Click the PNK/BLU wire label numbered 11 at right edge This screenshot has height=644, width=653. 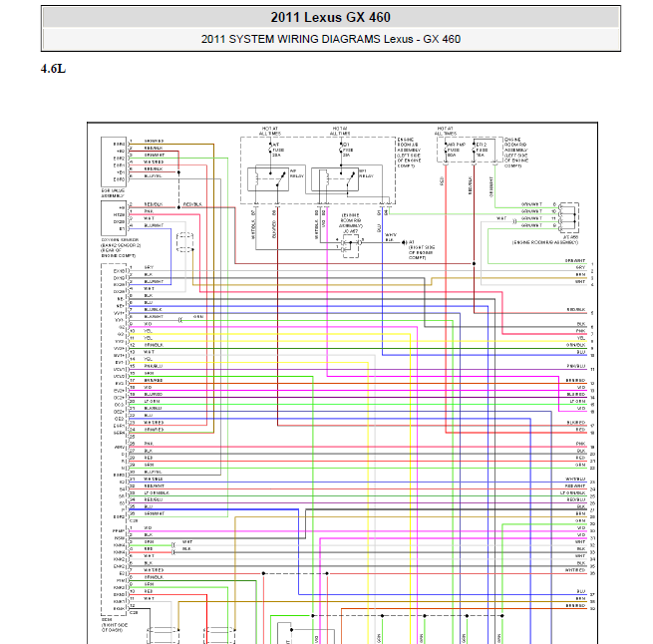tap(576, 366)
